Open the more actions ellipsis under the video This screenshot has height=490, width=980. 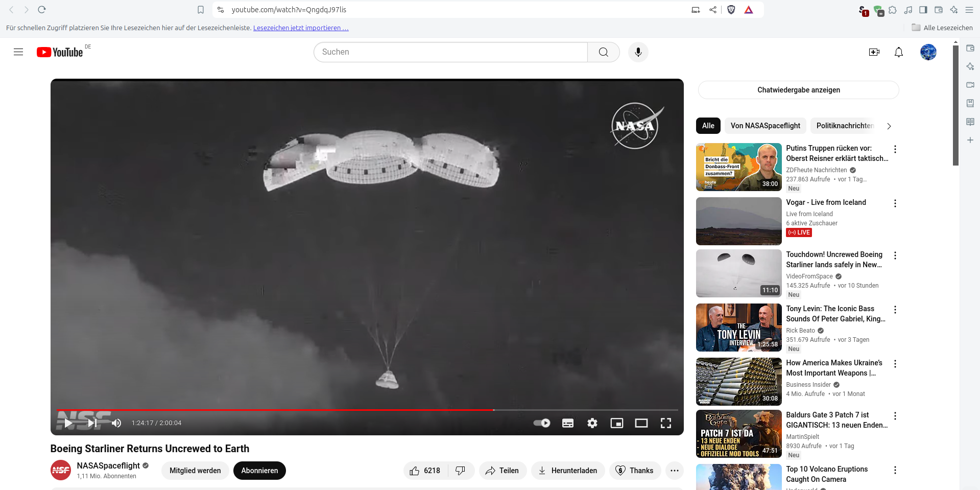(675, 471)
